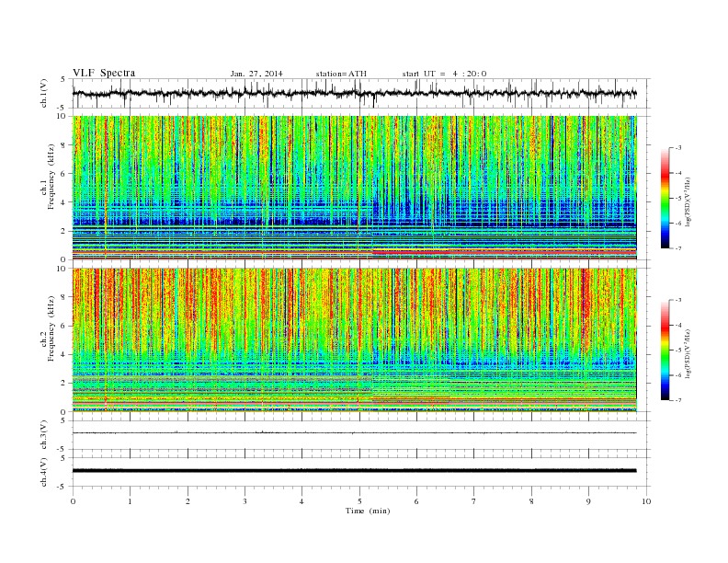Click the "ch.3(V)" axis label

44,435
